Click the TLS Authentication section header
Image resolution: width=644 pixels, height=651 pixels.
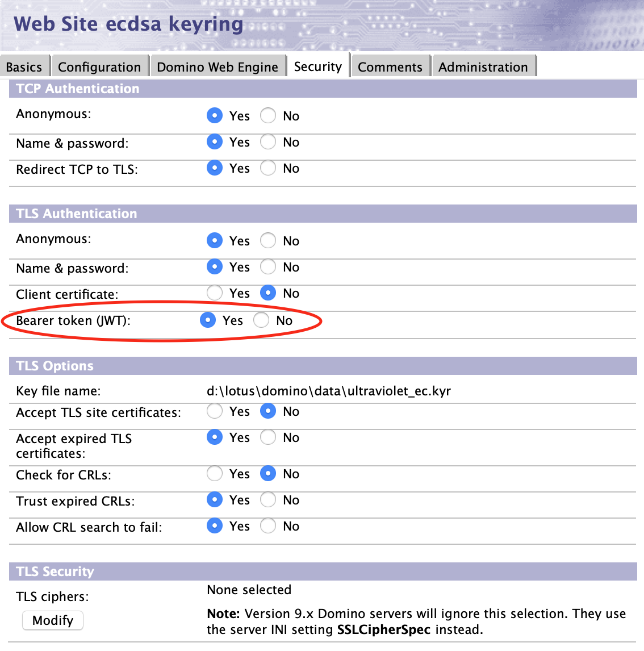[x=323, y=214]
